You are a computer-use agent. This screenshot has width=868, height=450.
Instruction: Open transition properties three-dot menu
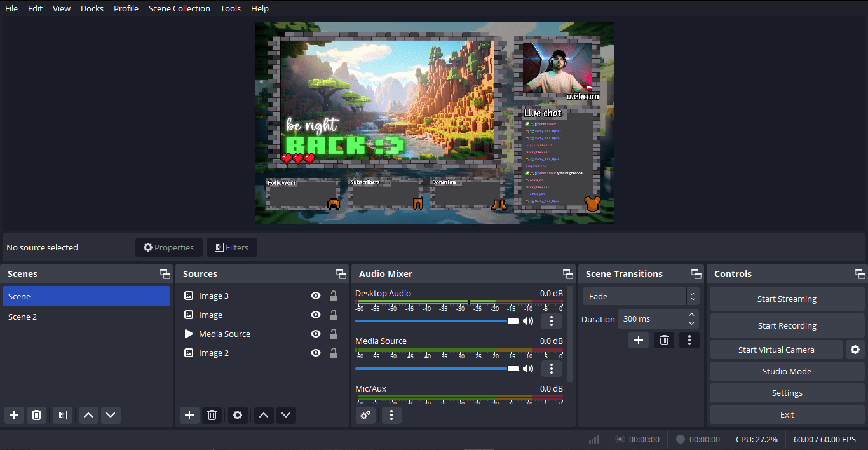[689, 340]
